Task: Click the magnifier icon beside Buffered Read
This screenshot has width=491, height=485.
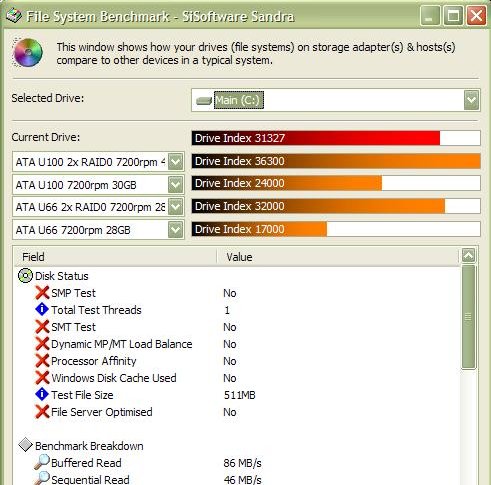Action: pos(42,462)
